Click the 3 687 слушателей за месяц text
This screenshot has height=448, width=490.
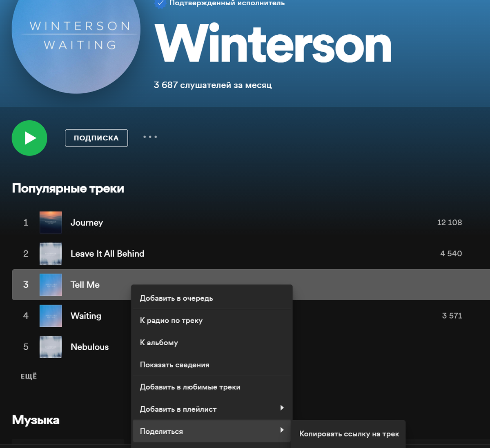coord(213,85)
